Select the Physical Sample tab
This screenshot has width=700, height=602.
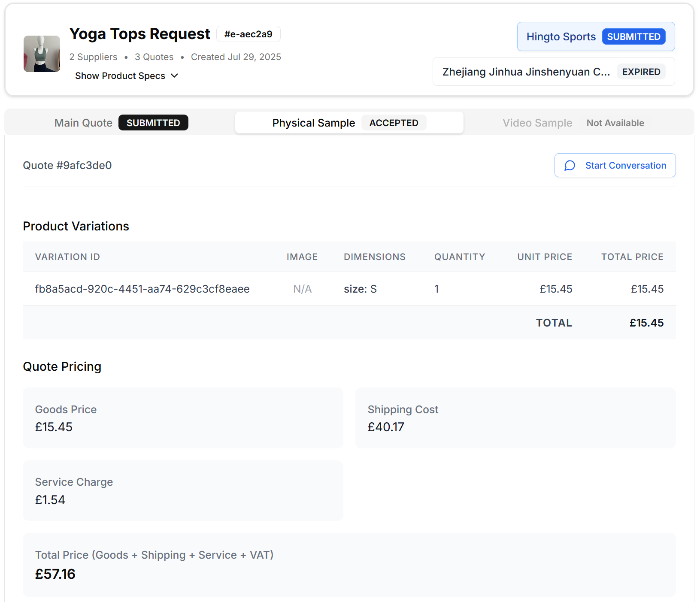pos(313,123)
